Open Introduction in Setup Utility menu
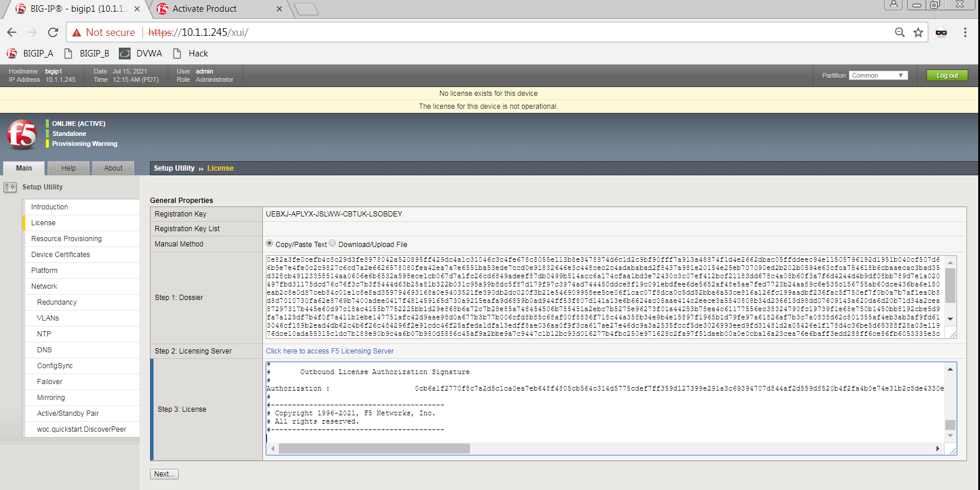The image size is (980, 490). (81, 207)
